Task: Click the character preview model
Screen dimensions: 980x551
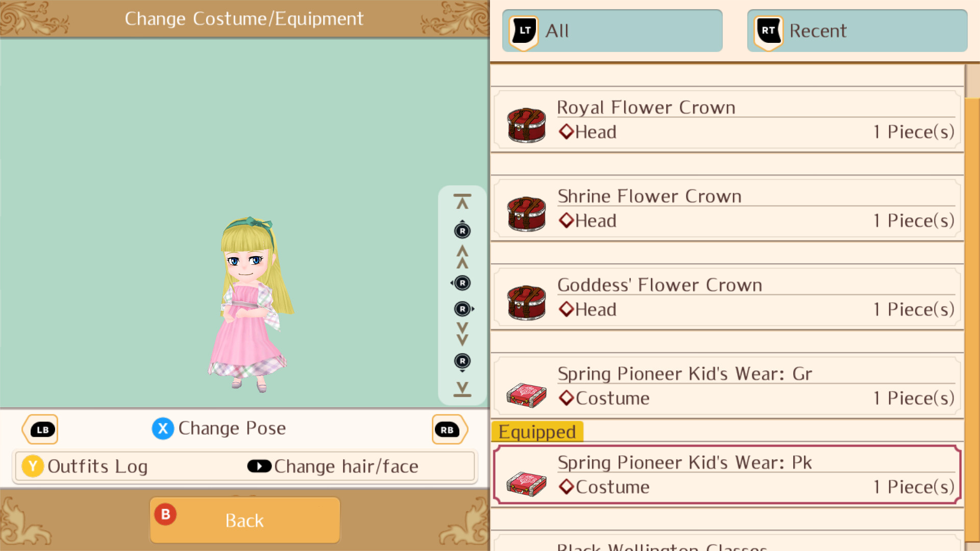Action: (x=250, y=305)
